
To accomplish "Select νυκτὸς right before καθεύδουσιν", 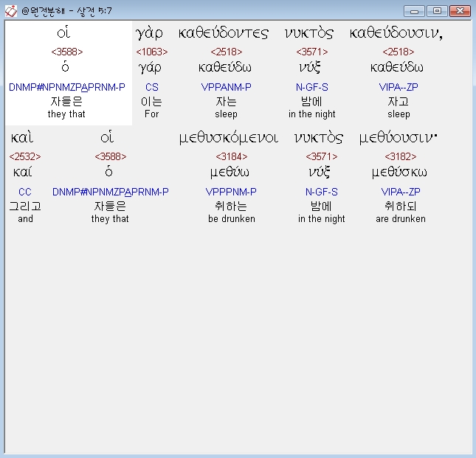I will tap(309, 33).
